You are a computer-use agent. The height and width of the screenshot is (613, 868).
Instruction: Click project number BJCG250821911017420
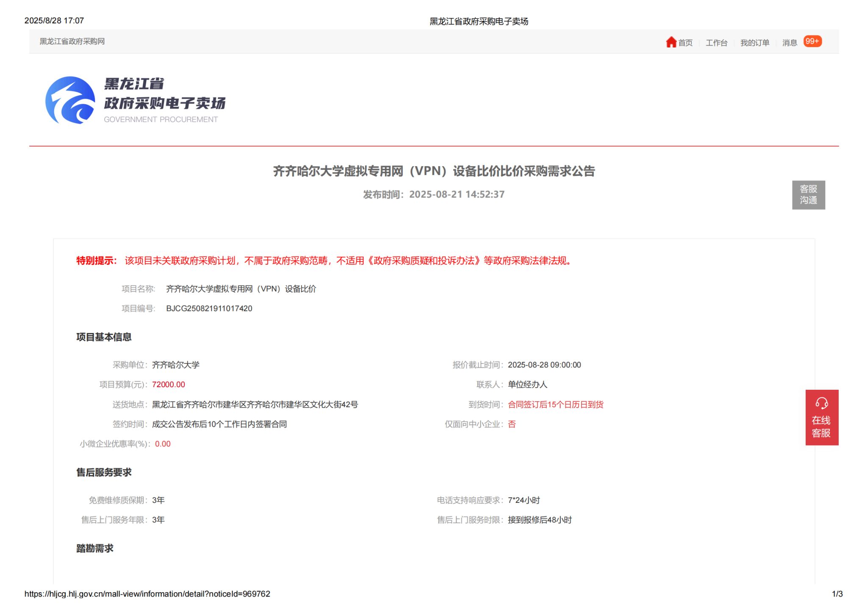point(209,308)
